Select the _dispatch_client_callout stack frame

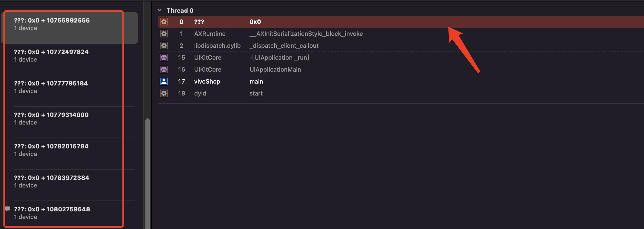tap(401, 46)
